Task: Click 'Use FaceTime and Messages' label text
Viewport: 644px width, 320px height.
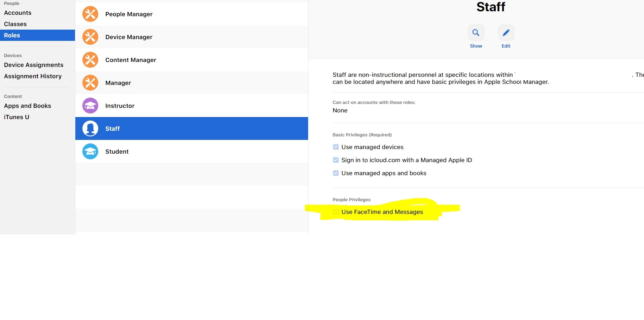Action: (382, 212)
